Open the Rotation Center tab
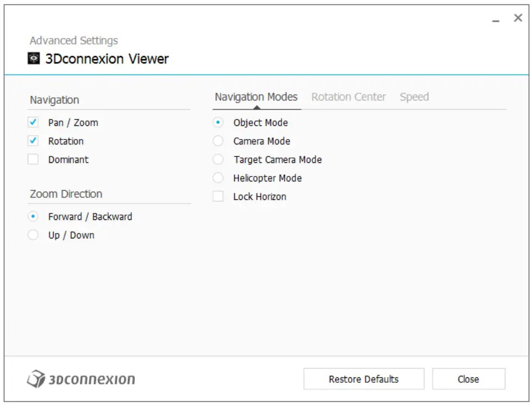Image resolution: width=532 pixels, height=404 pixels. pos(349,97)
